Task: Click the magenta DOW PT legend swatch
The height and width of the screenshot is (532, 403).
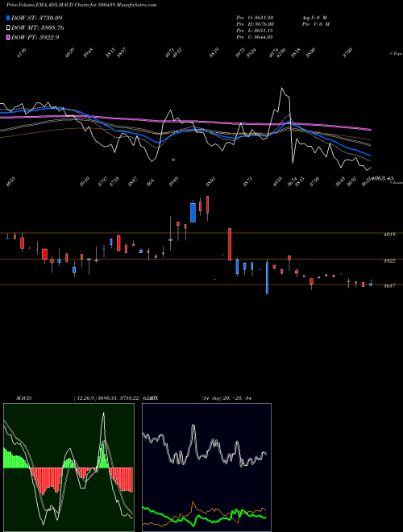Action: 8,37
